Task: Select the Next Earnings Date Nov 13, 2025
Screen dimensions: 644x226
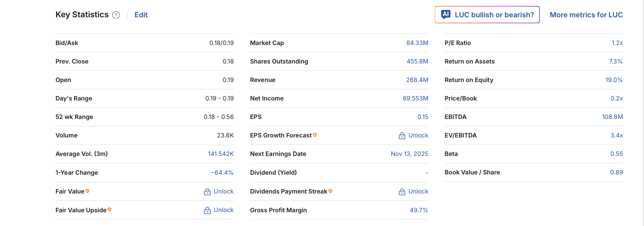Action: [409, 154]
